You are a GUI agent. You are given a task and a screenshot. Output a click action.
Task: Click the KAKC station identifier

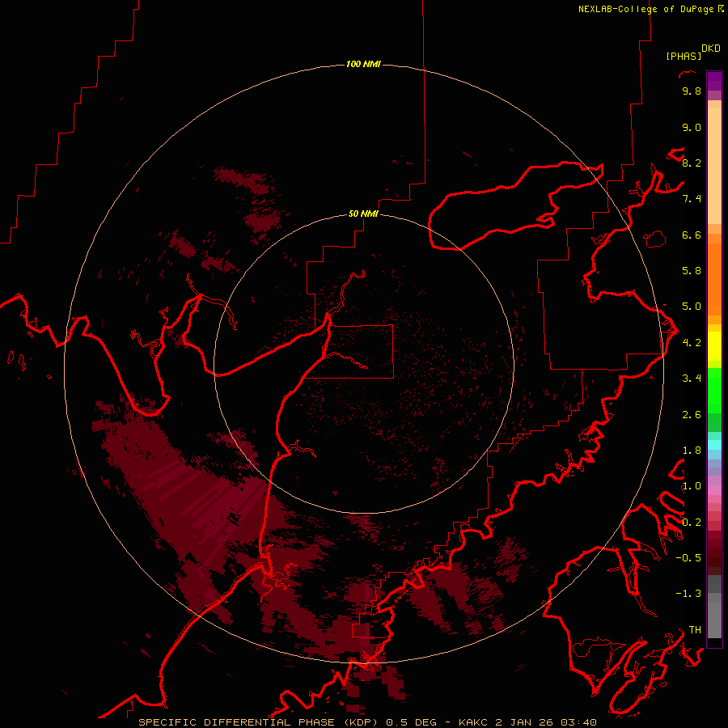click(x=472, y=722)
